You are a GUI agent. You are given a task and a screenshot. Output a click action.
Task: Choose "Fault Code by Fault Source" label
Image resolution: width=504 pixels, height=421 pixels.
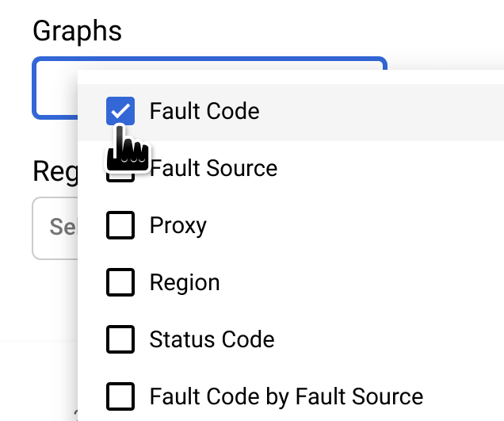[x=286, y=396]
